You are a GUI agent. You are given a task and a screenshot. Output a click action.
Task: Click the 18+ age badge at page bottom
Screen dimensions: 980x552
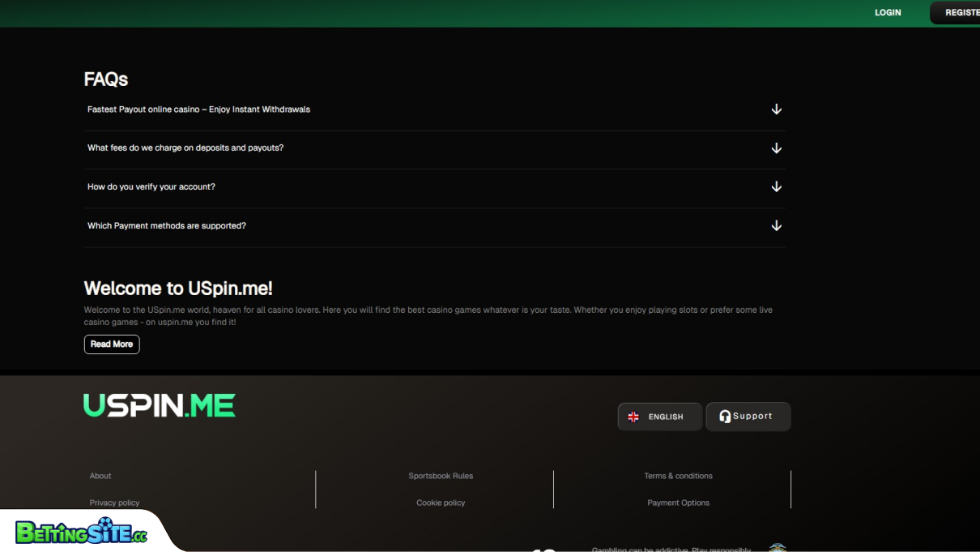pyautogui.click(x=544, y=550)
